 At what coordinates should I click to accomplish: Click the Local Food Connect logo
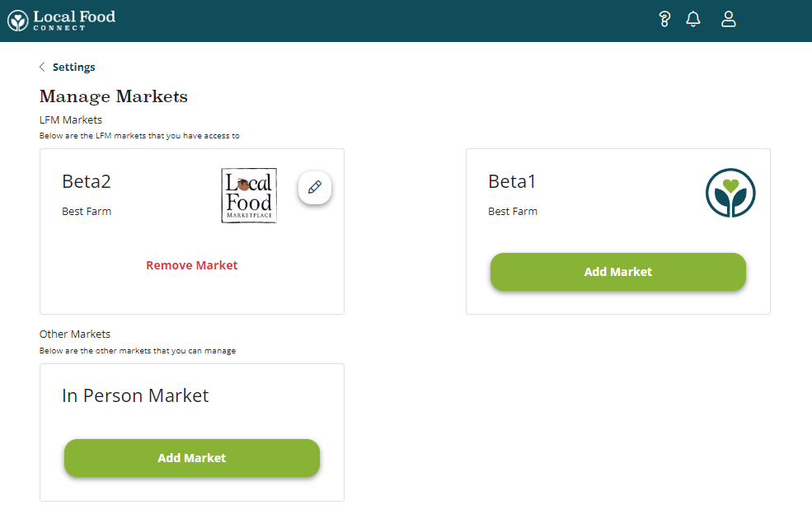(60, 20)
